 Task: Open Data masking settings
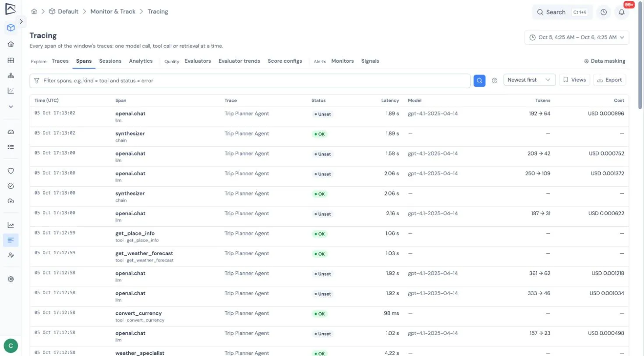click(x=605, y=61)
